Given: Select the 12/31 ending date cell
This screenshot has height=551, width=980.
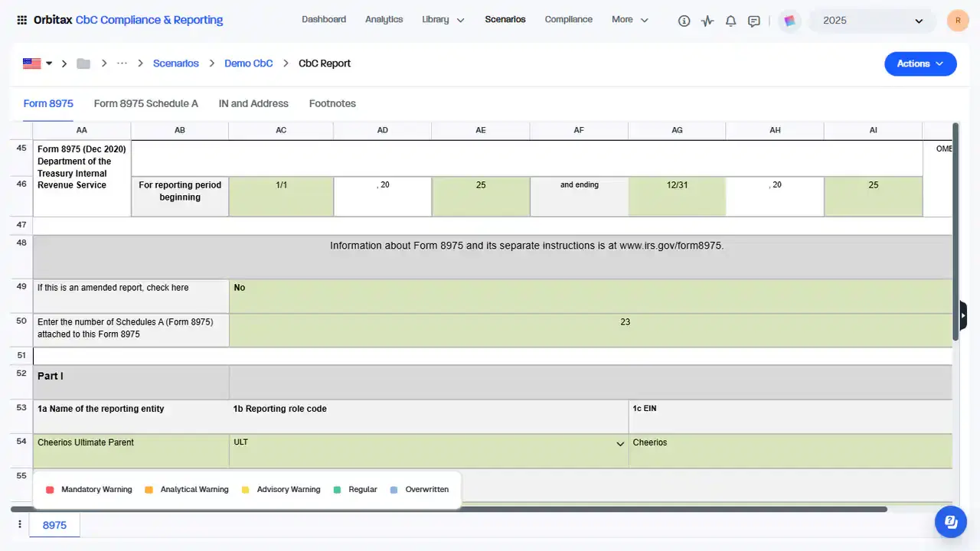Looking at the screenshot, I should tap(677, 197).
